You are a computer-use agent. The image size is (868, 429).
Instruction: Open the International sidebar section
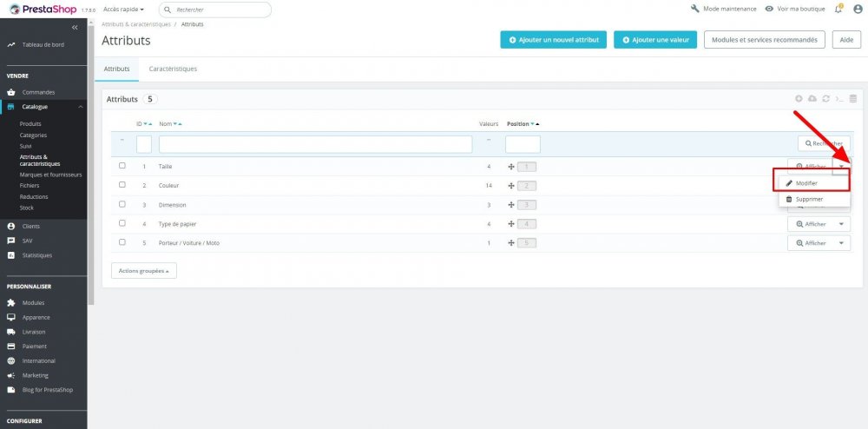point(39,360)
